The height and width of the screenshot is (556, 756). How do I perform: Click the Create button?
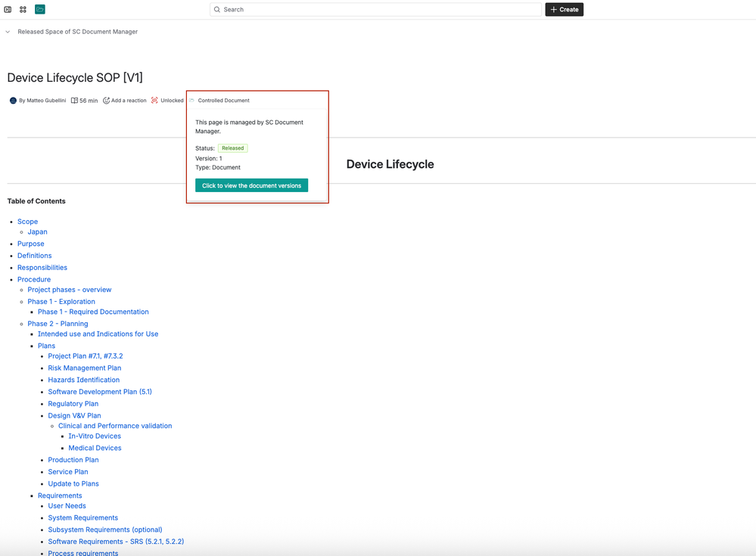[x=564, y=10]
